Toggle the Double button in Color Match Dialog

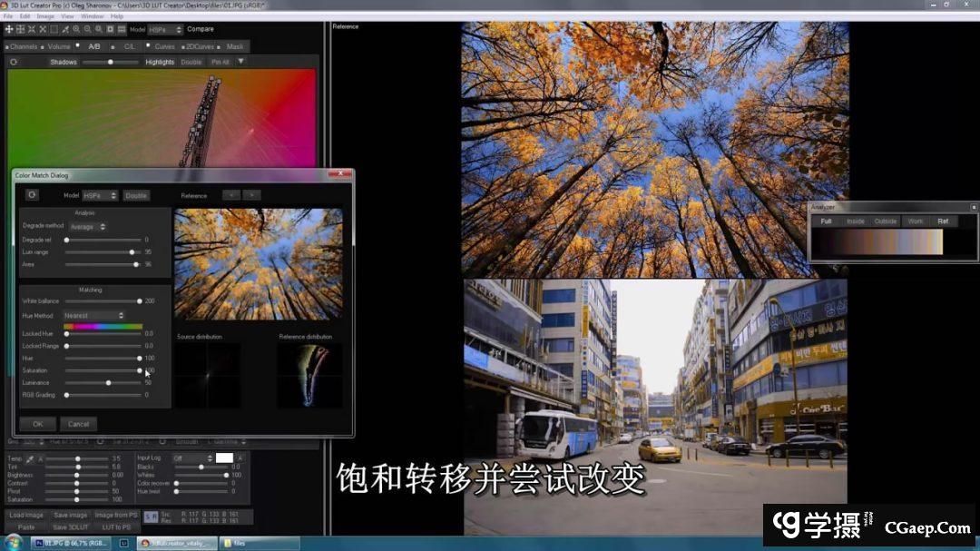coord(136,195)
